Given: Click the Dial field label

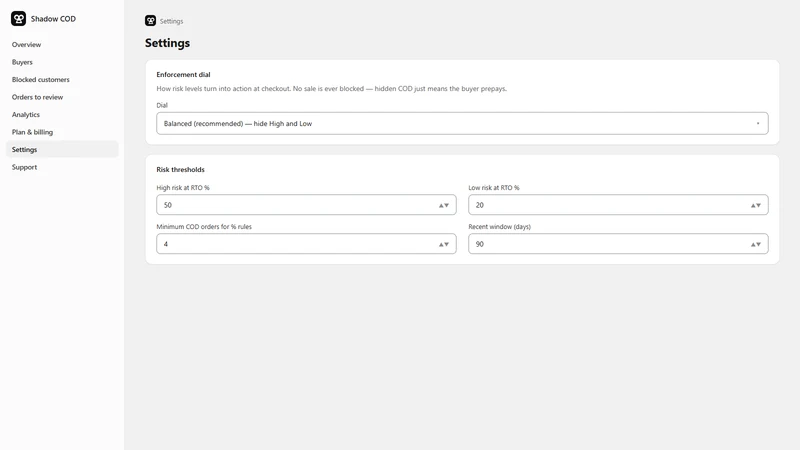Looking at the screenshot, I should pyautogui.click(x=162, y=105).
